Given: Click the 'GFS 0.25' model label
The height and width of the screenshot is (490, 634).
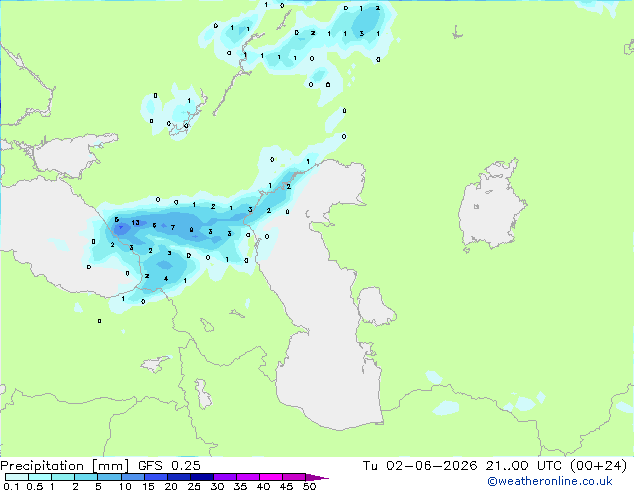Looking at the screenshot, I should (169, 466).
